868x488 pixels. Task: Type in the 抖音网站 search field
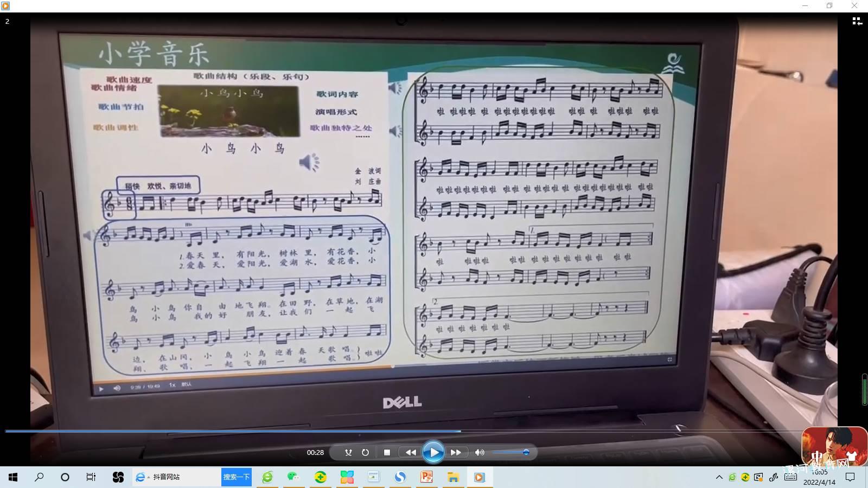tap(184, 477)
